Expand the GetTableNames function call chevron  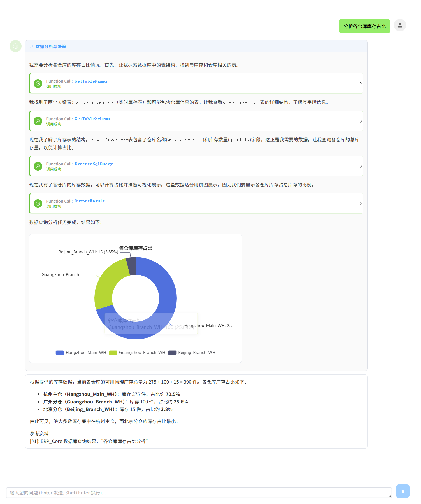click(x=361, y=83)
